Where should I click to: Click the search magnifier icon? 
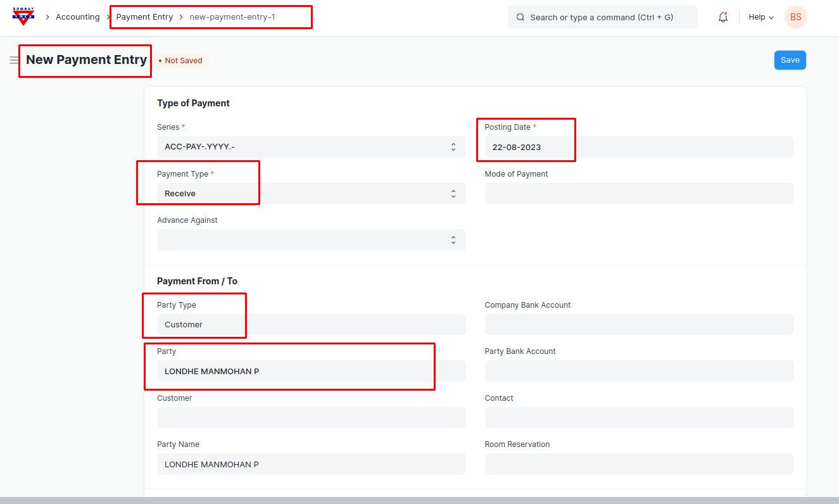[x=520, y=17]
